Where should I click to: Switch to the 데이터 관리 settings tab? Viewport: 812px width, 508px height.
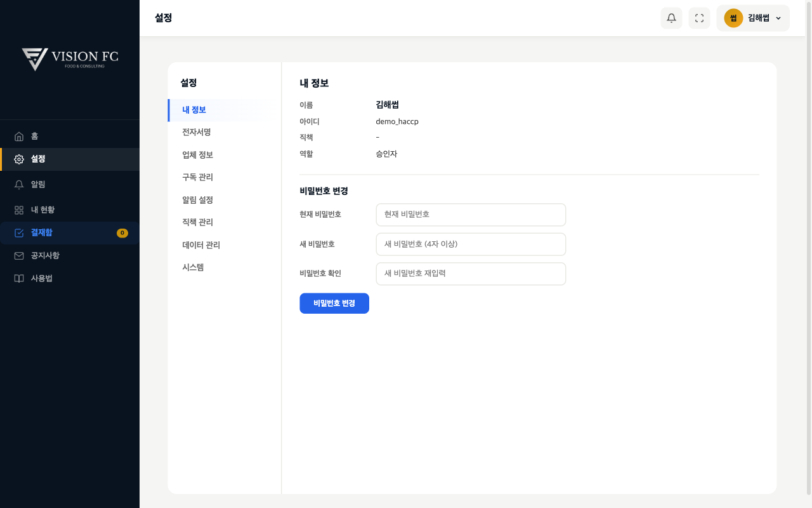(225, 245)
